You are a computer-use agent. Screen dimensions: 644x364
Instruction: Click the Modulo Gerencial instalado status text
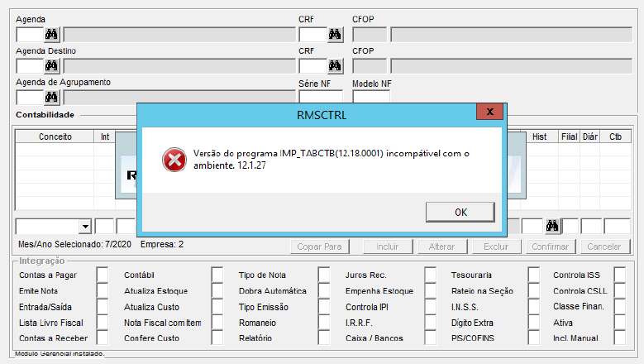click(x=60, y=353)
